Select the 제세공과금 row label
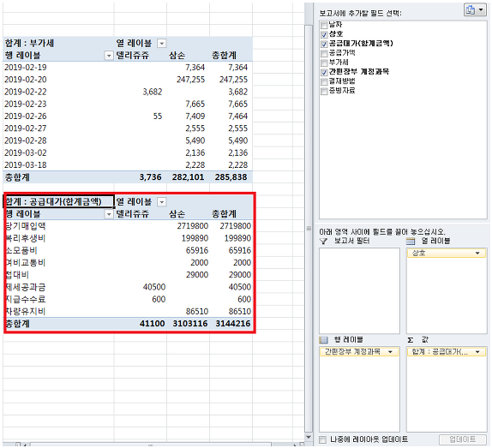This screenshot has height=448, width=492. coord(26,287)
